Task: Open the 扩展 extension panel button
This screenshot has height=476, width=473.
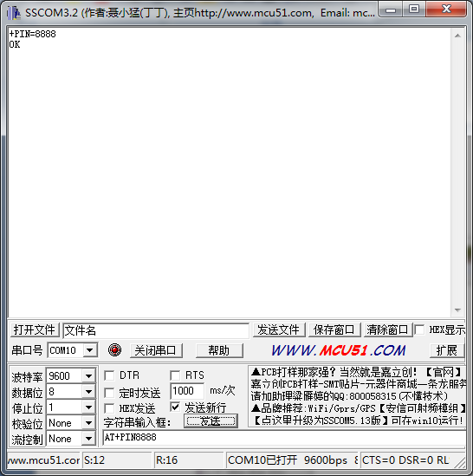Action: point(447,350)
